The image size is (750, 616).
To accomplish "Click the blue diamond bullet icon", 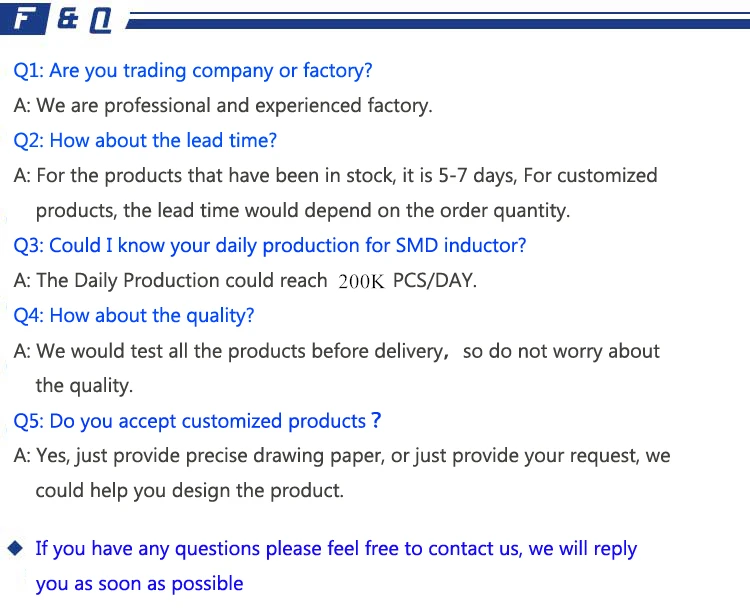I will pyautogui.click(x=15, y=548).
